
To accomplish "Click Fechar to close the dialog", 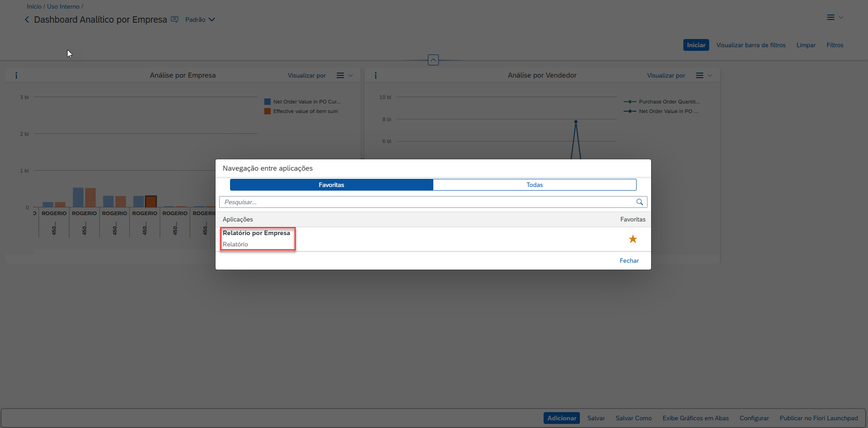I will 629,261.
